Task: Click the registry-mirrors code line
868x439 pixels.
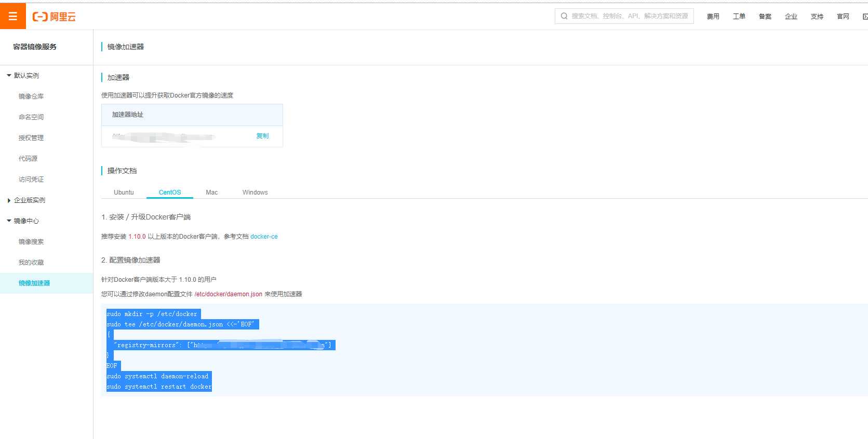Action: click(x=222, y=345)
